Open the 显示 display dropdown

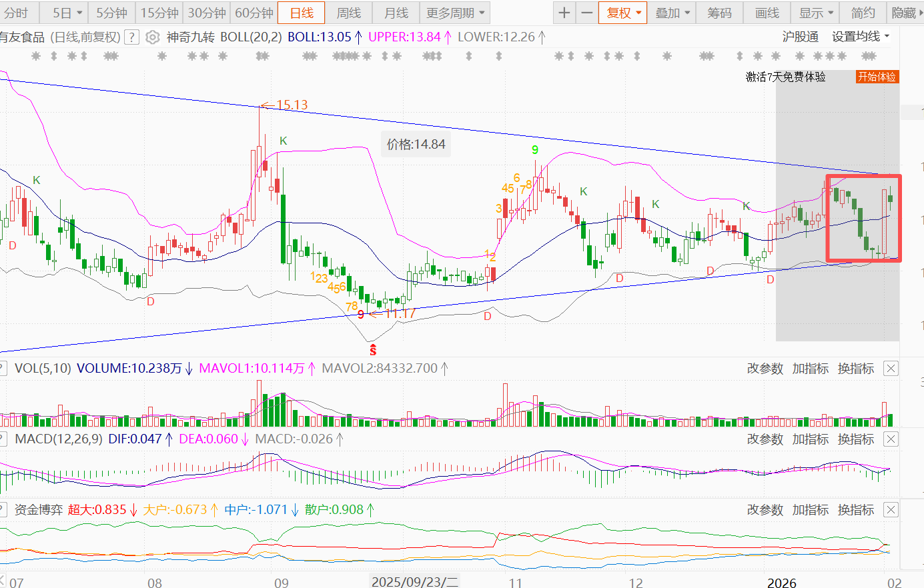pyautogui.click(x=816, y=13)
